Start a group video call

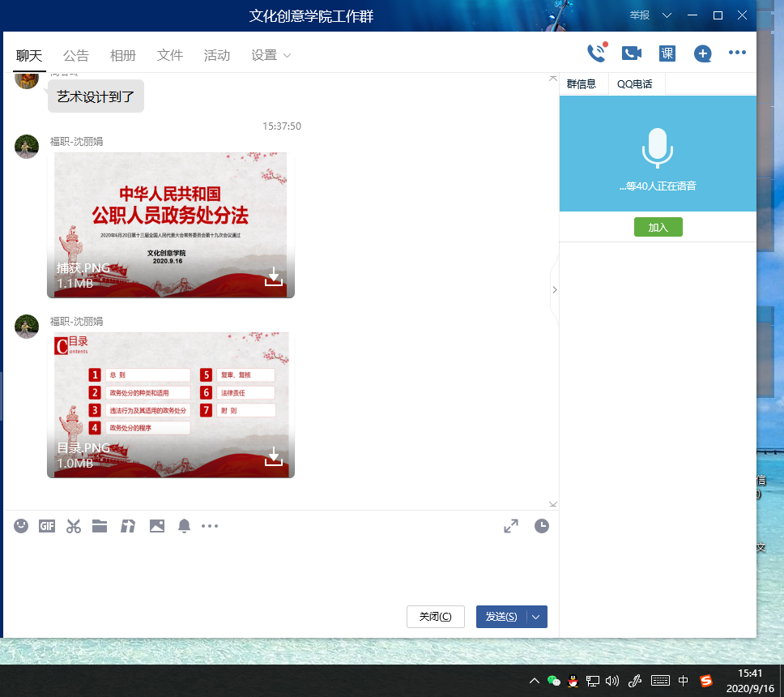point(632,53)
